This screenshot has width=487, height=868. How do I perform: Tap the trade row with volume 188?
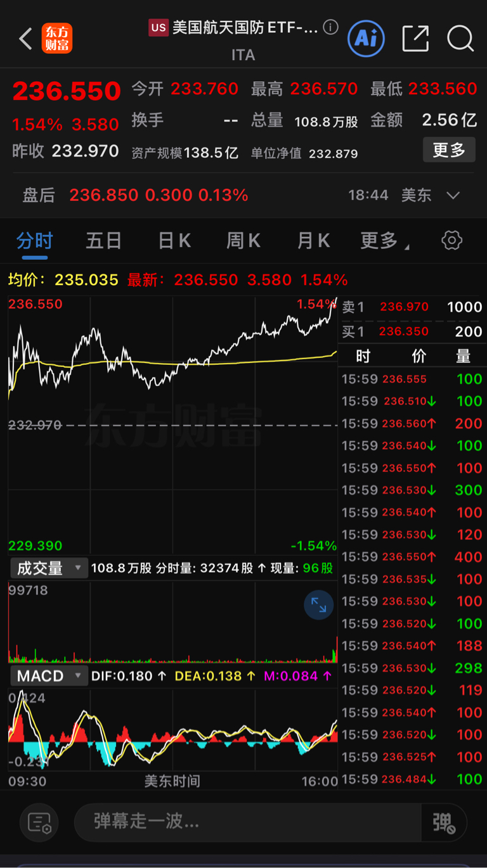point(412,646)
